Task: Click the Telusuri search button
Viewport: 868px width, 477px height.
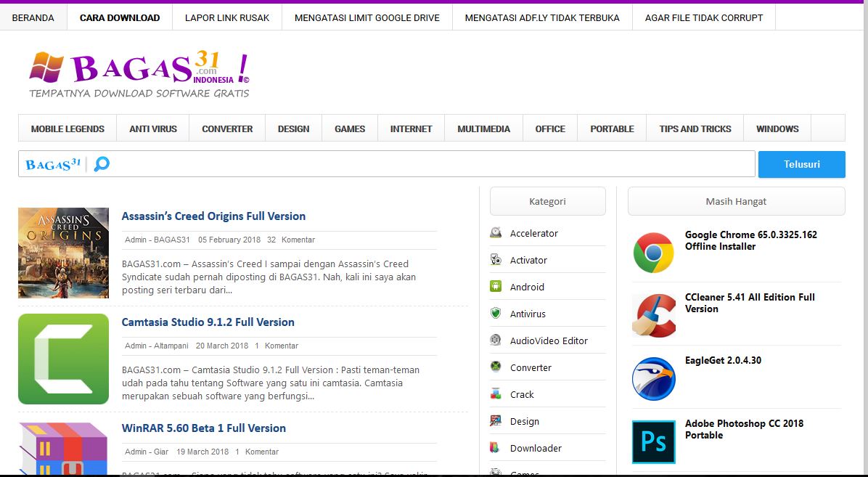Action: click(x=801, y=164)
